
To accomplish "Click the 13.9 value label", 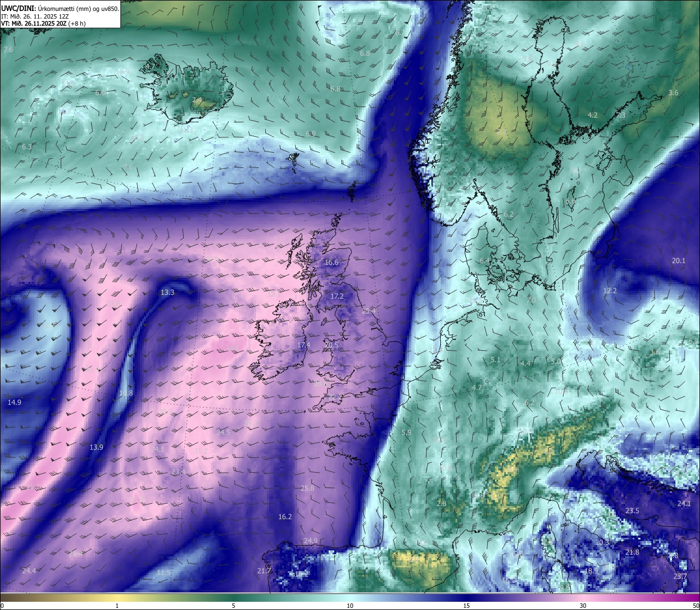I will (x=96, y=447).
